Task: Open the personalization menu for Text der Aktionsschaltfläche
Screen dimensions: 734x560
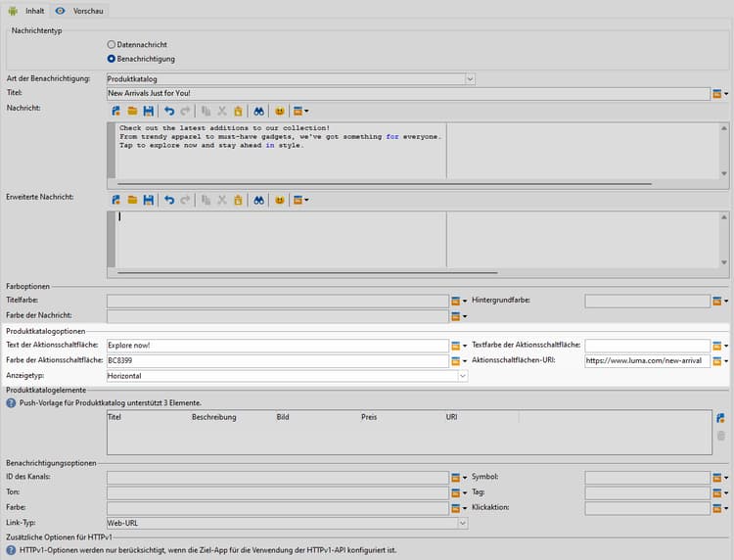Action: pyautogui.click(x=458, y=346)
